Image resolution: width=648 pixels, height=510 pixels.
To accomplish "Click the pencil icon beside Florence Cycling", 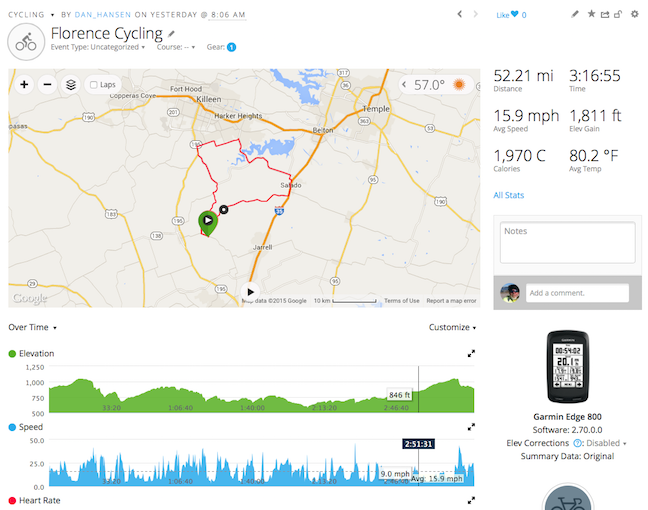I will [x=171, y=34].
